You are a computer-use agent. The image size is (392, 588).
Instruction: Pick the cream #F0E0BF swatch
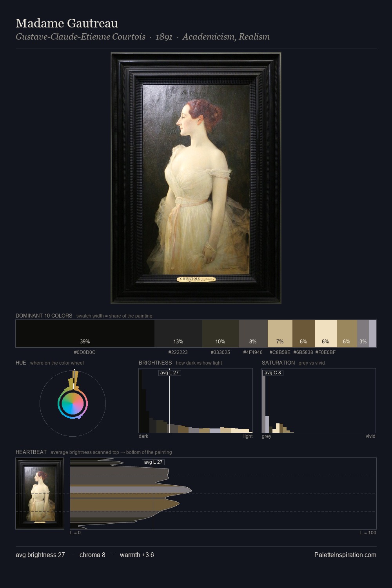coord(326,334)
